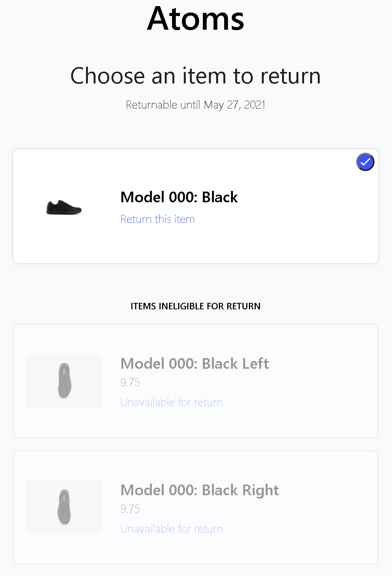Click the Black Left shoe thumbnail
This screenshot has width=392, height=576.
tap(64, 381)
